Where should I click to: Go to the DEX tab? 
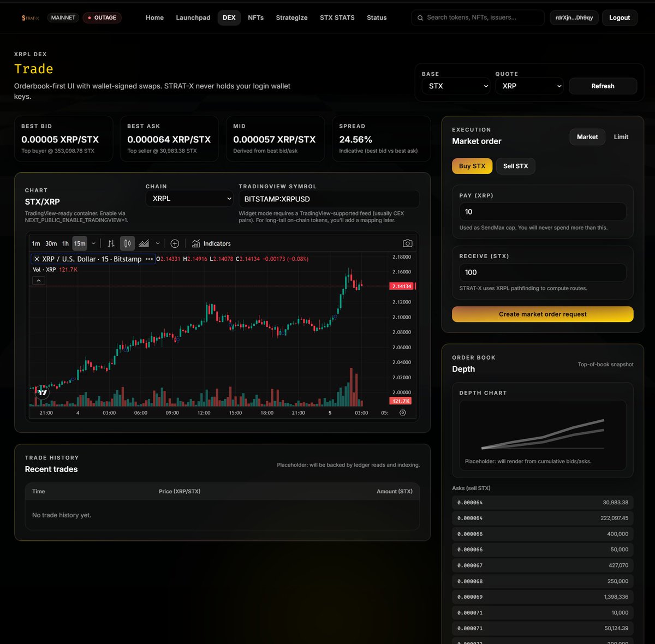(x=229, y=18)
